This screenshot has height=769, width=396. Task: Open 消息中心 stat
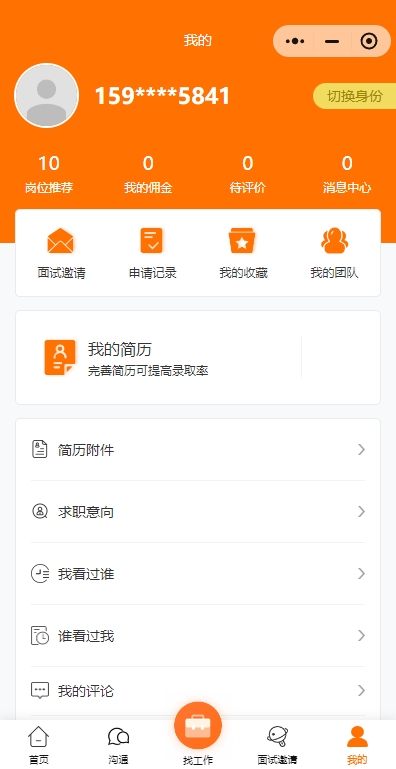(x=347, y=175)
